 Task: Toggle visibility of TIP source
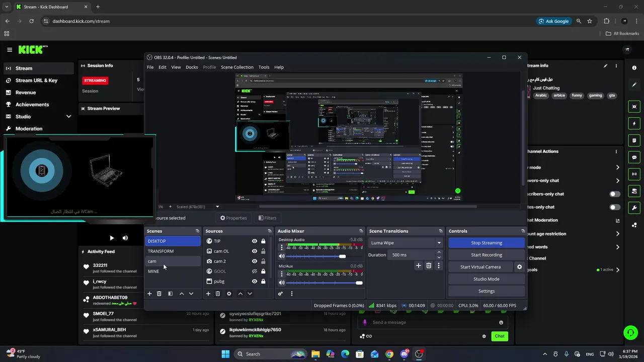[x=255, y=241]
